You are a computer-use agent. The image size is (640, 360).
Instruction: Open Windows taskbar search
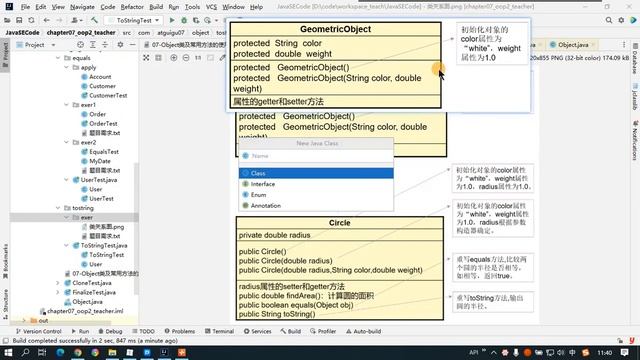(x=25, y=352)
